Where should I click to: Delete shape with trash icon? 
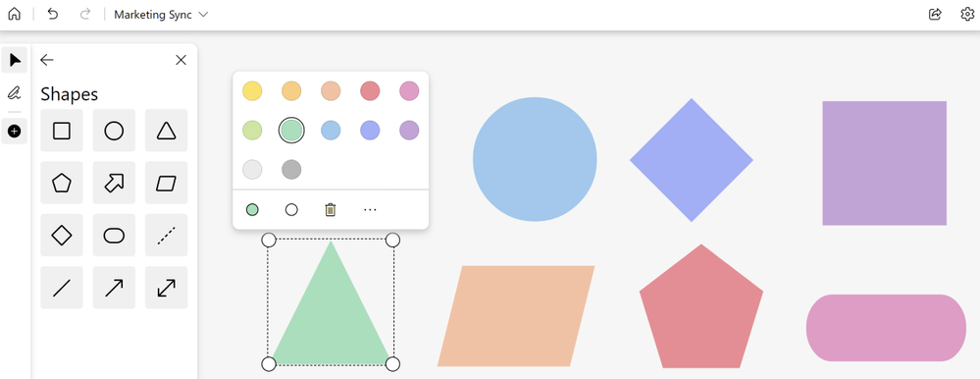330,209
